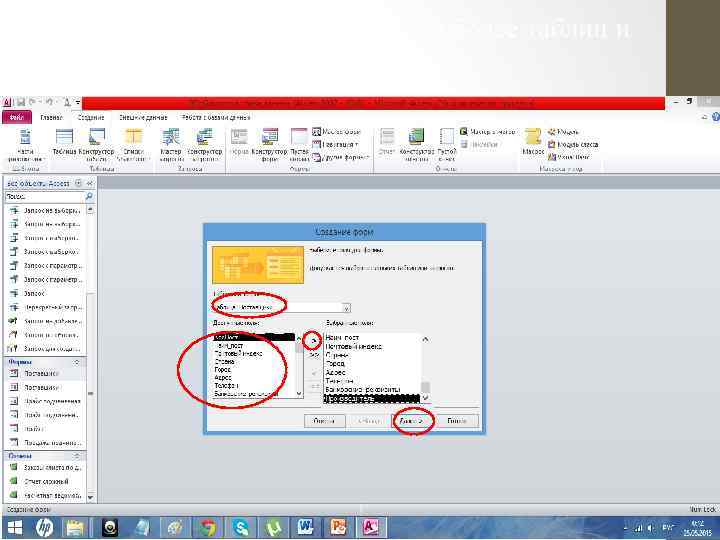The height and width of the screenshot is (540, 720).
Task: Click the Таблица (Table) ribbon icon
Action: click(64, 143)
